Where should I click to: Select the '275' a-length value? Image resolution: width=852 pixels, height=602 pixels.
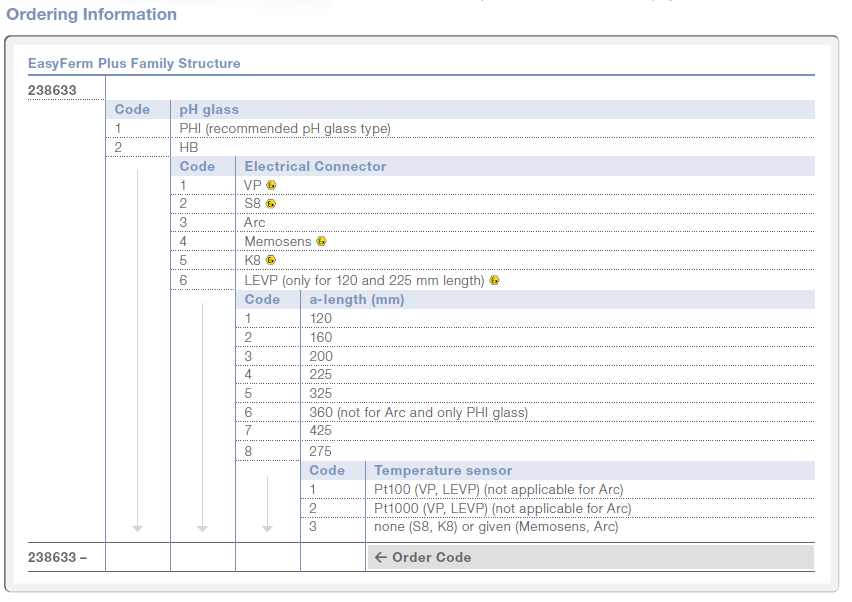[x=321, y=452]
